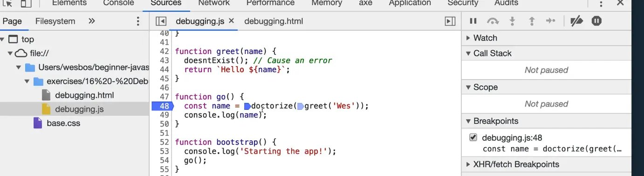The width and height of the screenshot is (644, 176).
Task: Hide the navigator sidebar
Action: (161, 21)
